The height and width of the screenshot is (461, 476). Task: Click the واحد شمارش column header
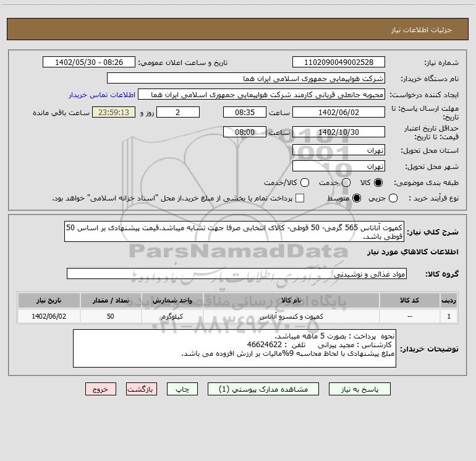point(172,300)
